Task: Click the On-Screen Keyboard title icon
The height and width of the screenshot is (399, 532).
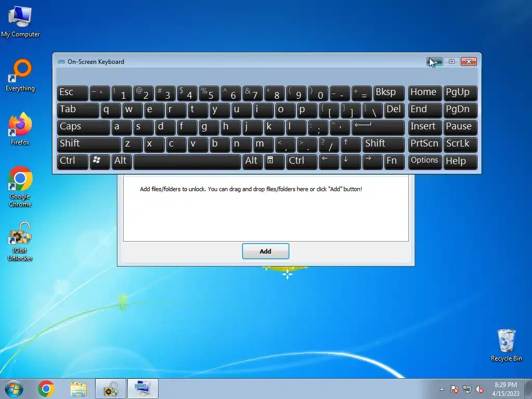Action: click(61, 62)
